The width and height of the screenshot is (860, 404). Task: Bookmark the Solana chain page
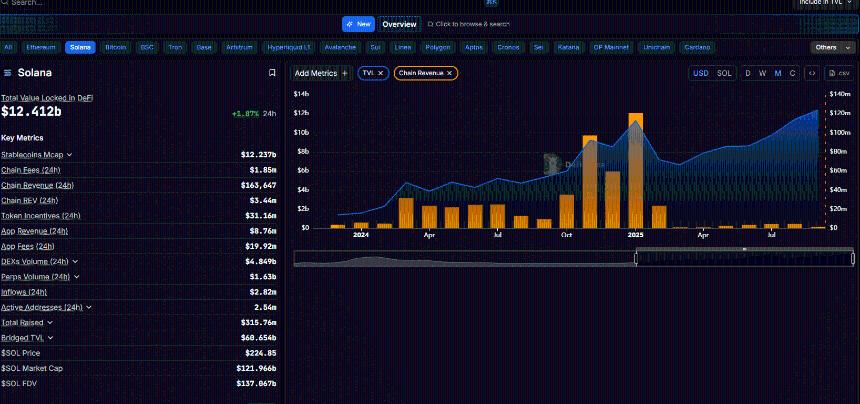271,73
